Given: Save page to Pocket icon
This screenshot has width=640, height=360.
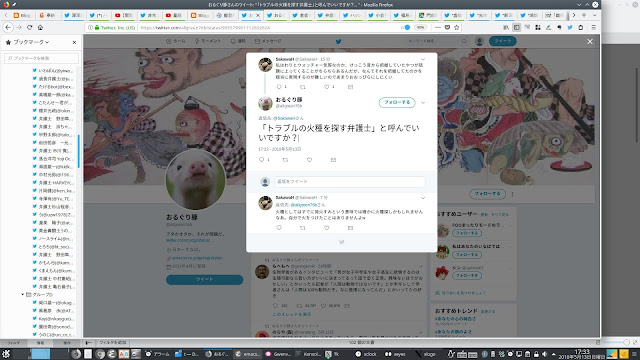Looking at the screenshot, I should [x=447, y=27].
